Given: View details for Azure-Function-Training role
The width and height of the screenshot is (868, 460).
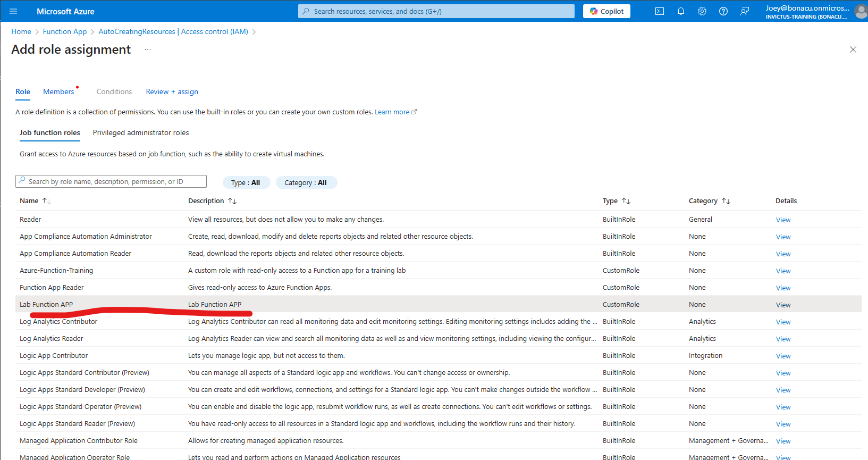Looking at the screenshot, I should pyautogui.click(x=783, y=271).
